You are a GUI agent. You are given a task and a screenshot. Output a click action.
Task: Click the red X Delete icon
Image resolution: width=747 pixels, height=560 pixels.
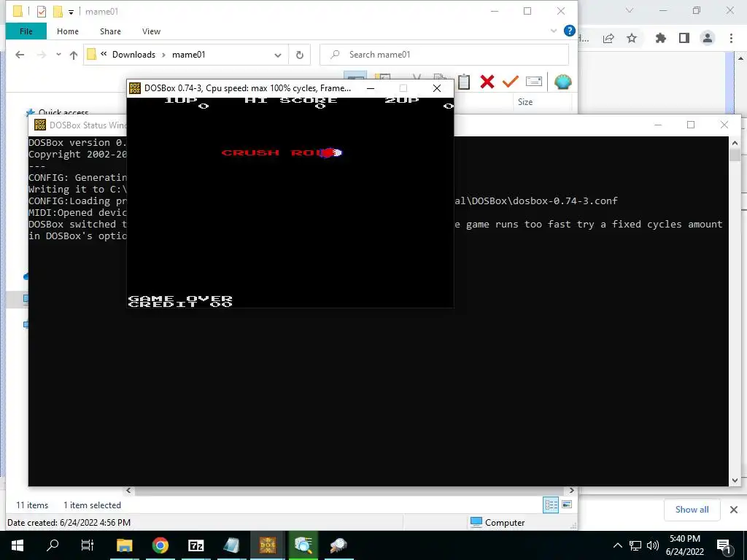[x=487, y=82]
